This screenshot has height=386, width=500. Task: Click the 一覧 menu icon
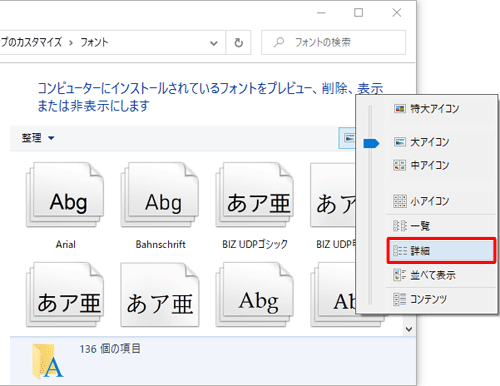pyautogui.click(x=400, y=226)
